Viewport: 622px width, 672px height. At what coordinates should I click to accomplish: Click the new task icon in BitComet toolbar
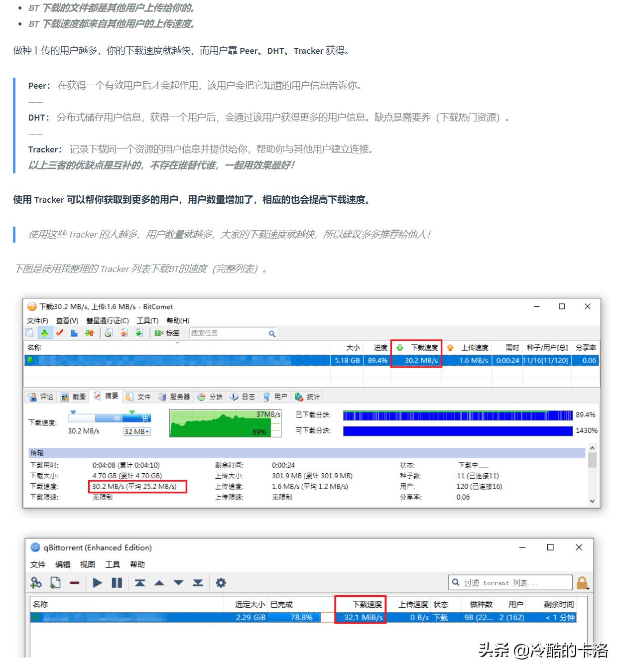click(30, 333)
